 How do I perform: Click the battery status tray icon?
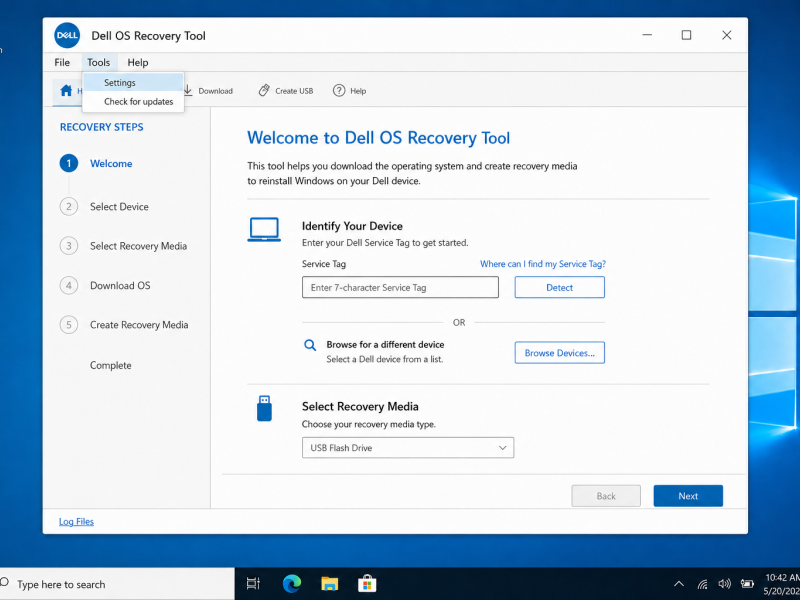click(x=747, y=584)
